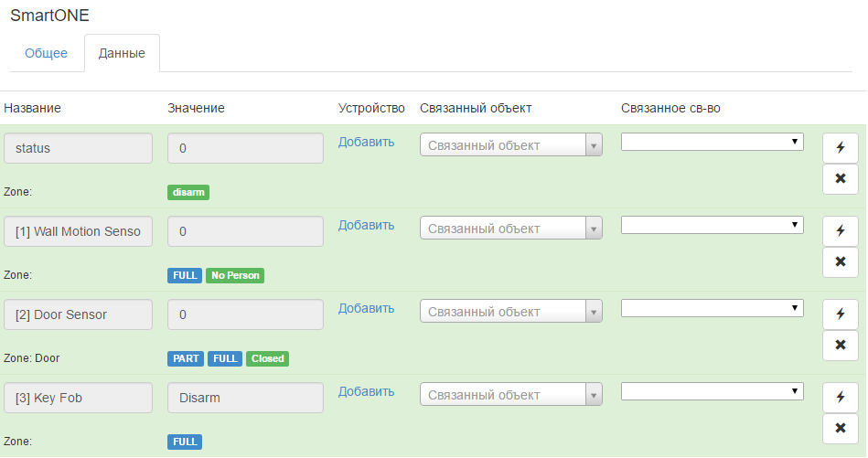Select the Данные tab
This screenshot has width=868, height=458.
[122, 53]
